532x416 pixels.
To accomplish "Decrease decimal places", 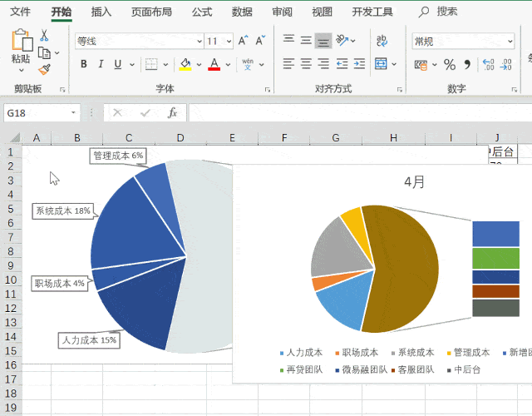I will [x=505, y=64].
